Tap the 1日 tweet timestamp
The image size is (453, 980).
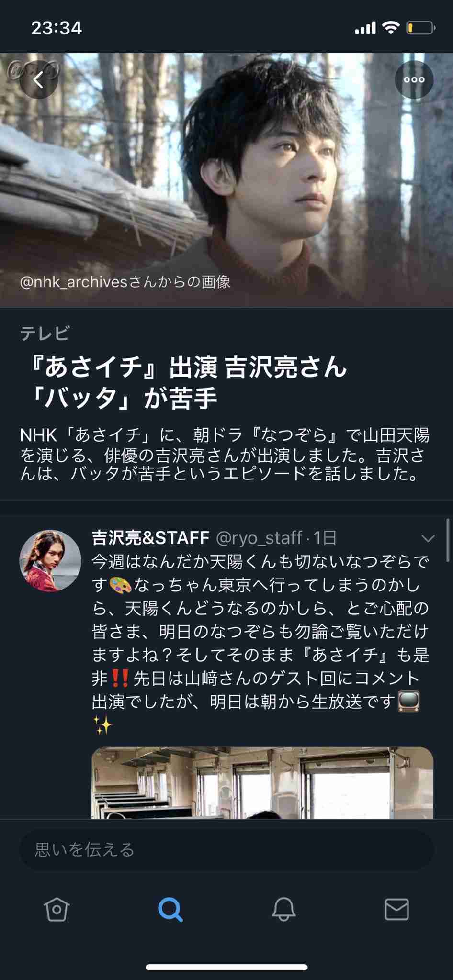click(x=325, y=538)
